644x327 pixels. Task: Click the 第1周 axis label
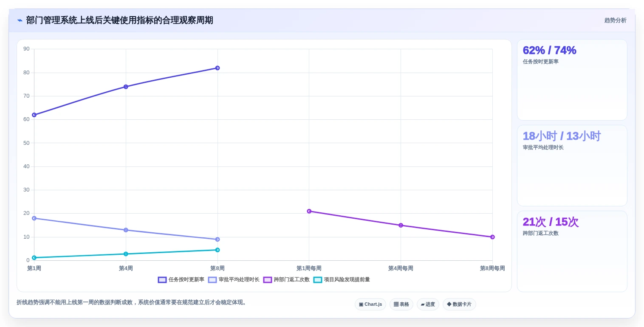pyautogui.click(x=34, y=268)
